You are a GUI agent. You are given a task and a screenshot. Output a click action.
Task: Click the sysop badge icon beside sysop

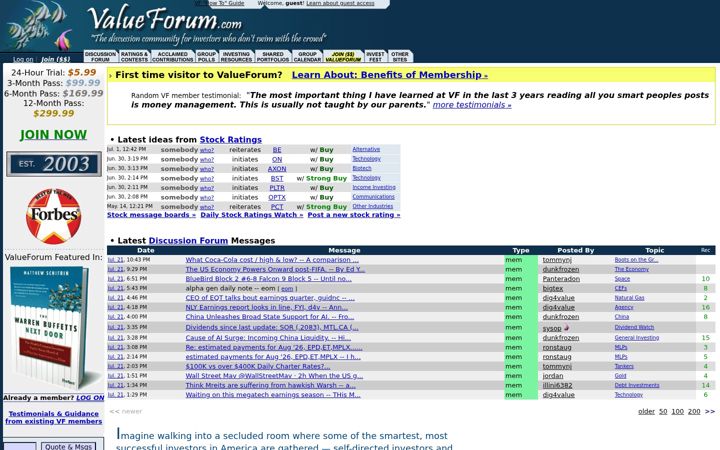coord(566,328)
